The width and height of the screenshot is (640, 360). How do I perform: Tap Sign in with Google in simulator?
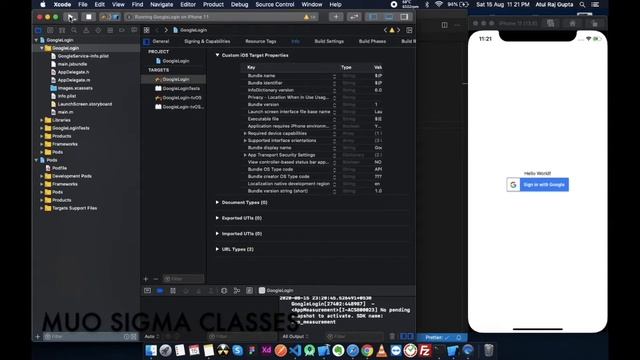[538, 185]
